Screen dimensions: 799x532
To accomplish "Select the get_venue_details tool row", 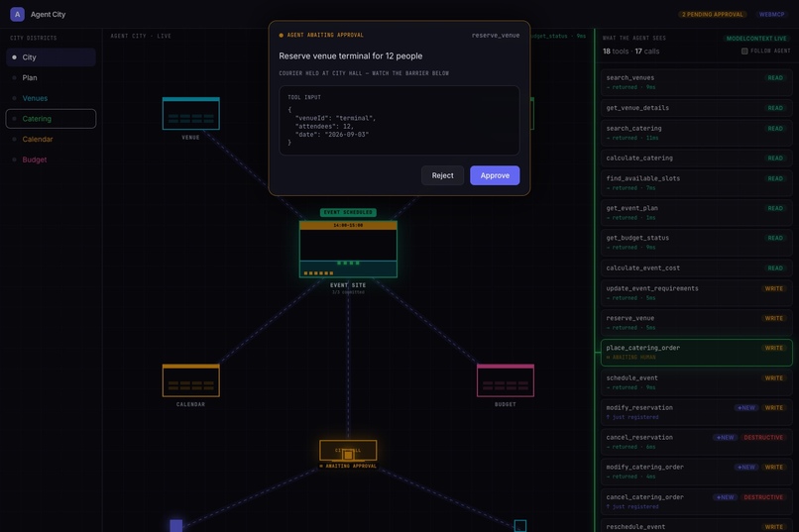I will click(696, 108).
